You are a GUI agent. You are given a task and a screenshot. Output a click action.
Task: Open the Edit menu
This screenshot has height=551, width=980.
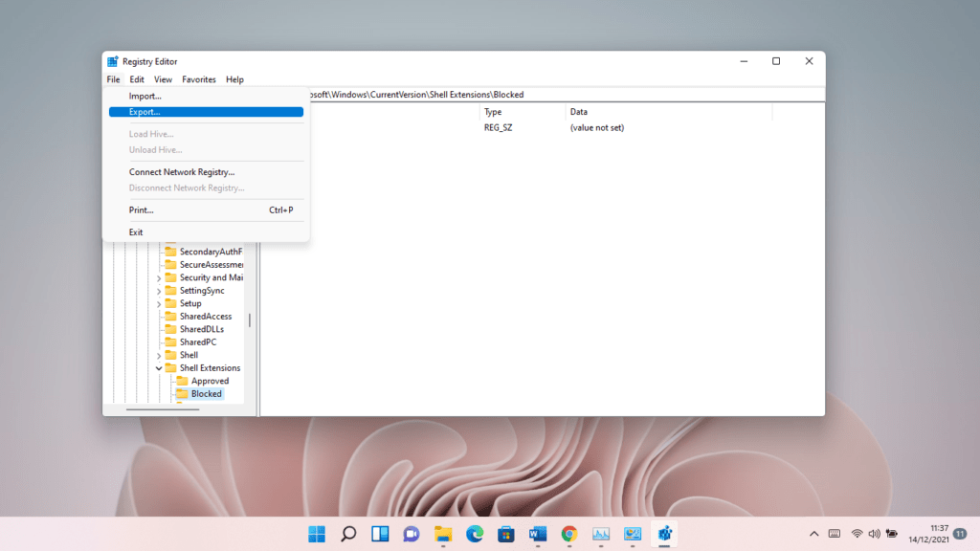pyautogui.click(x=136, y=79)
